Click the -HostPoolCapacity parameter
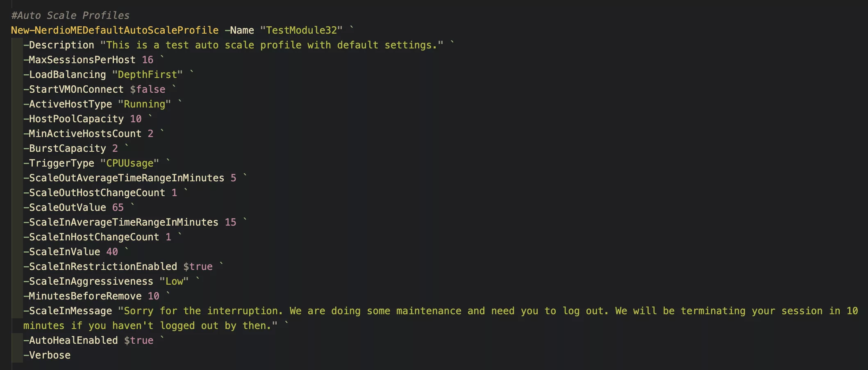The image size is (868, 370). (74, 119)
